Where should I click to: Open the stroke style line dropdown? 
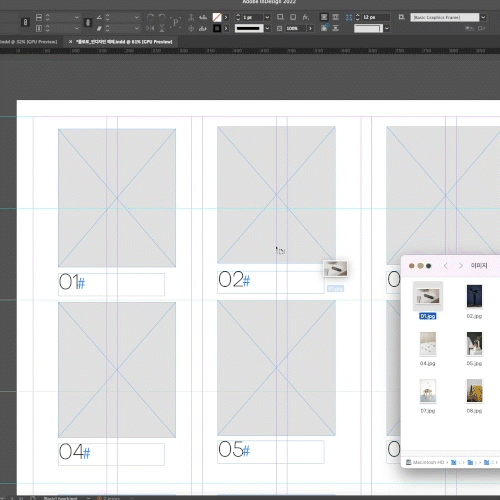pyautogui.click(x=267, y=28)
